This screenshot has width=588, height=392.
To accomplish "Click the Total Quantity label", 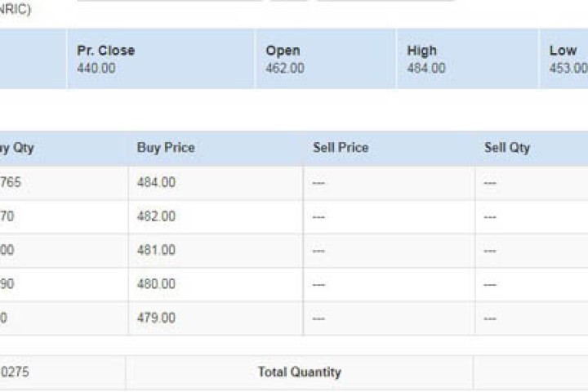I will 300,372.
